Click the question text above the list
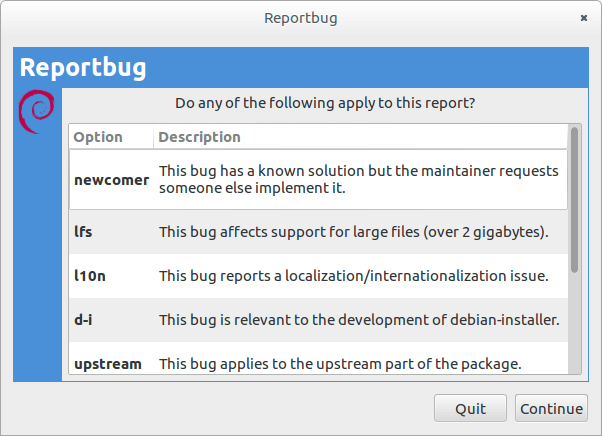The height and width of the screenshot is (436, 602). (x=324, y=102)
